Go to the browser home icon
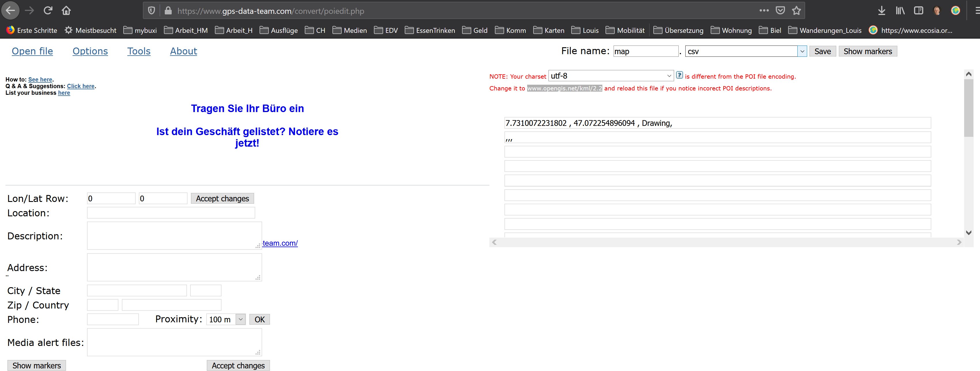The image size is (980, 371). pos(66,11)
